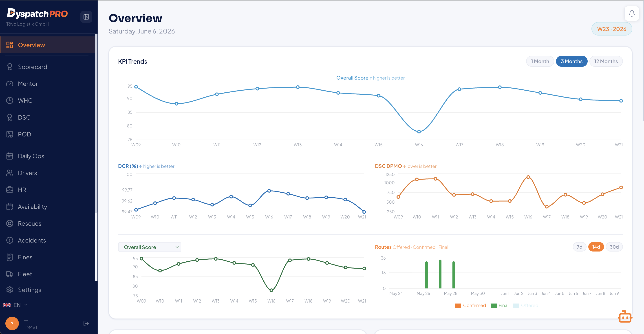
Task: Collapse the sidebar panel icon
Action: [86, 17]
